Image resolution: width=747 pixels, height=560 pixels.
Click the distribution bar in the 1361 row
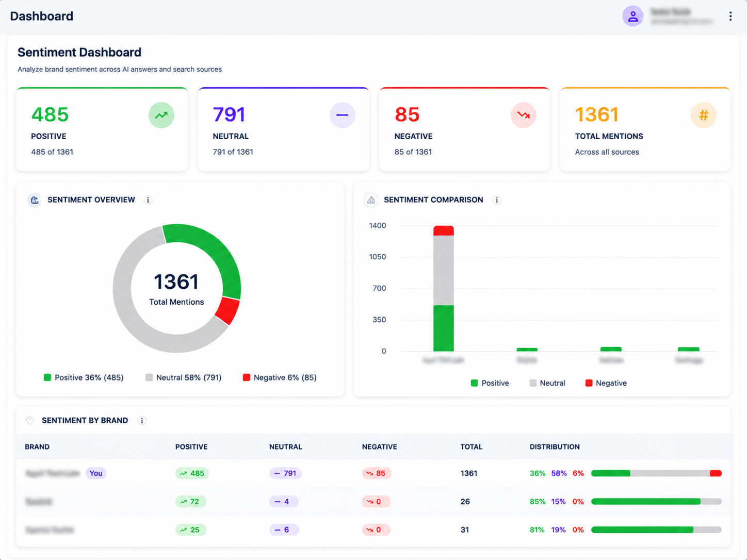pos(656,473)
